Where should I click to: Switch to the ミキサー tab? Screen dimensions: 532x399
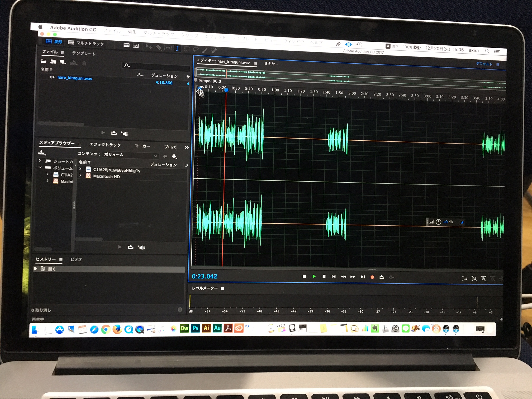pyautogui.click(x=271, y=64)
